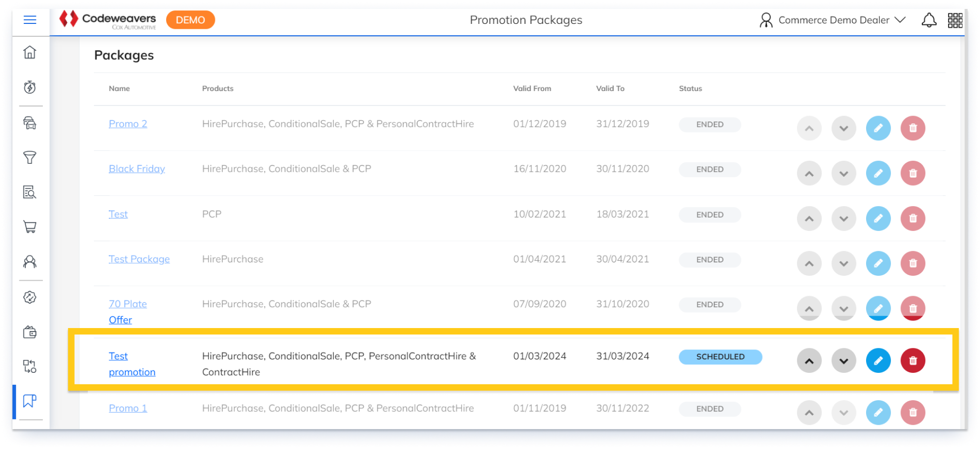Click the orange DEMO badge

tap(190, 20)
